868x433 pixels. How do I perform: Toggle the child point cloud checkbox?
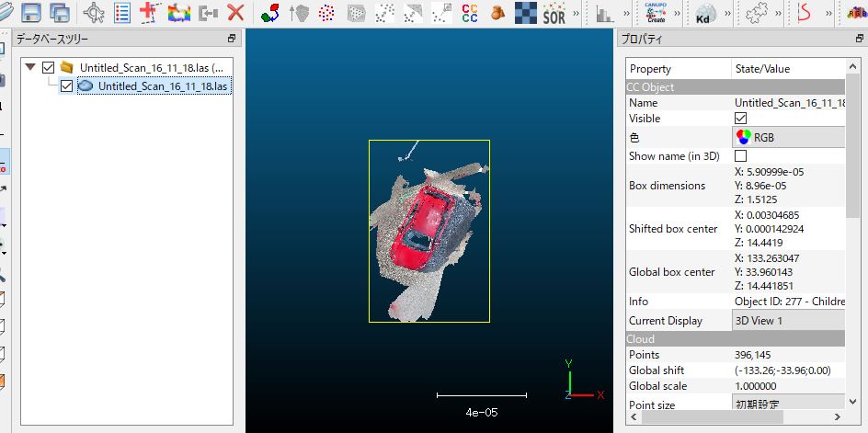(x=66, y=85)
